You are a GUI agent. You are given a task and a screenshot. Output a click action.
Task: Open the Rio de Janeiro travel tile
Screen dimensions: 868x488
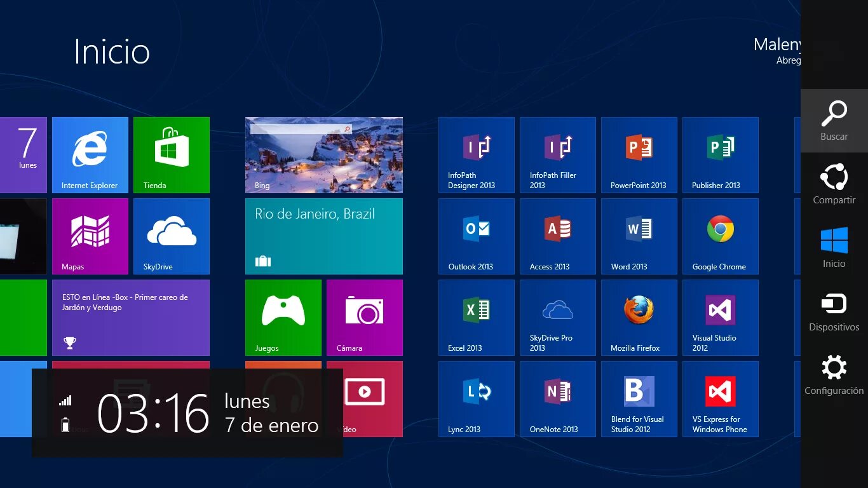tap(324, 236)
